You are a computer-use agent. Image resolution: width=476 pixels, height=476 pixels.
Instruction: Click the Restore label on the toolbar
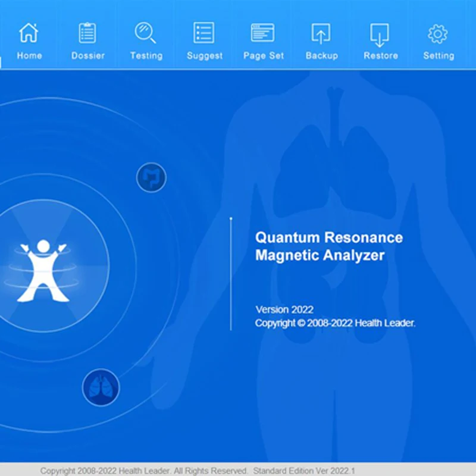coord(380,55)
